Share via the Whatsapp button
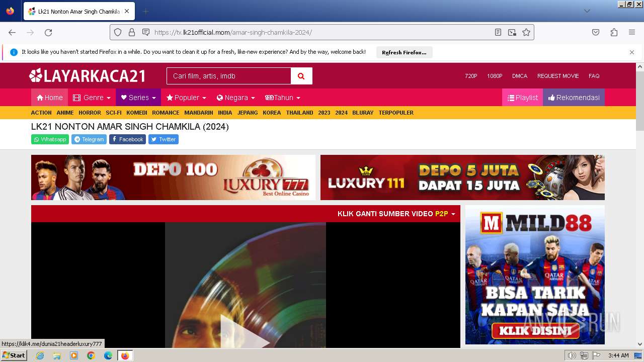Screen dimensions: 644x362 (x=50, y=139)
